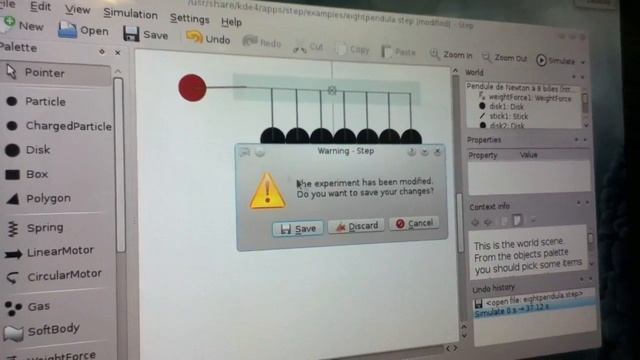Choose the ChargedParticle tool

tap(57, 126)
